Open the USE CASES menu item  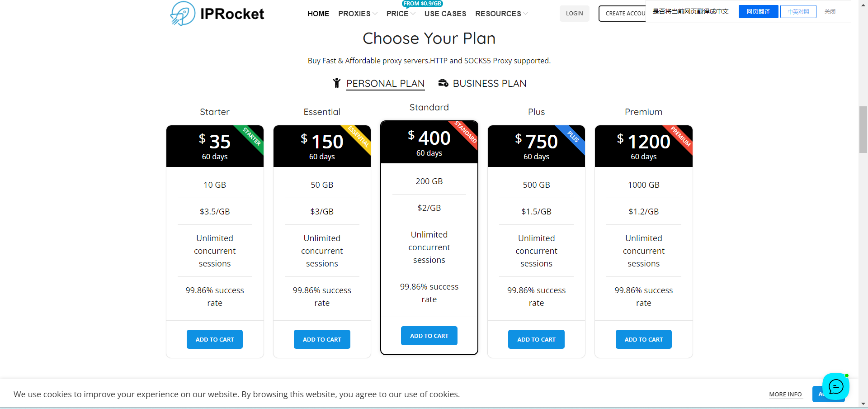click(x=445, y=14)
